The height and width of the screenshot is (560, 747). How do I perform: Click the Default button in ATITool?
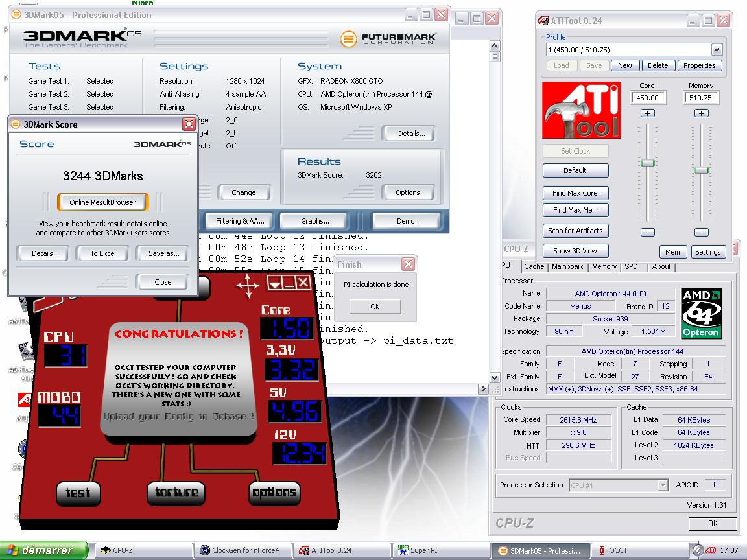click(x=575, y=170)
